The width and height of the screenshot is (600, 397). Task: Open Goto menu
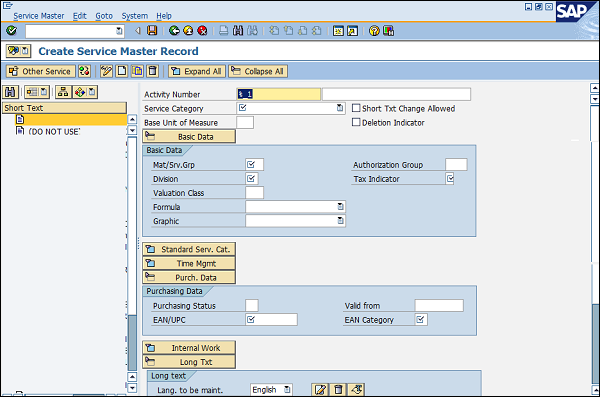104,16
